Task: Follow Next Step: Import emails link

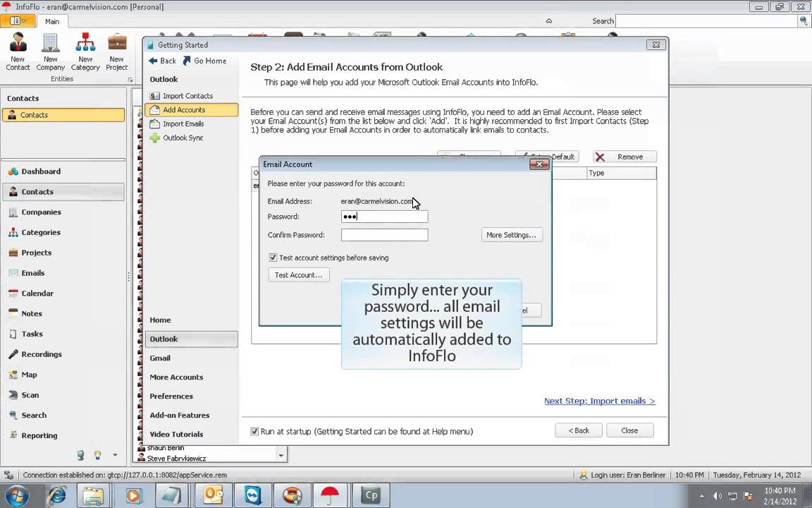Action: (600, 401)
